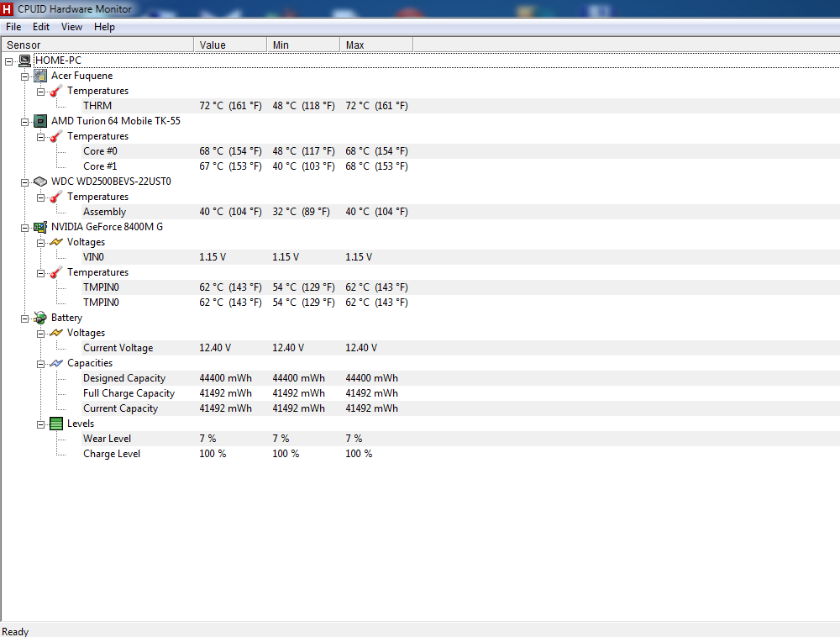The width and height of the screenshot is (840, 637).
Task: Click the Min column header
Action: tap(303, 45)
